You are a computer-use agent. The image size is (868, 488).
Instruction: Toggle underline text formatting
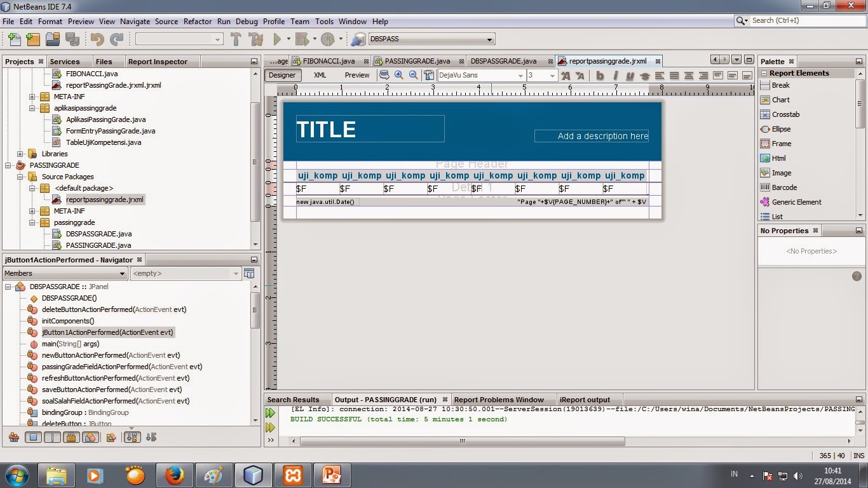(630, 76)
